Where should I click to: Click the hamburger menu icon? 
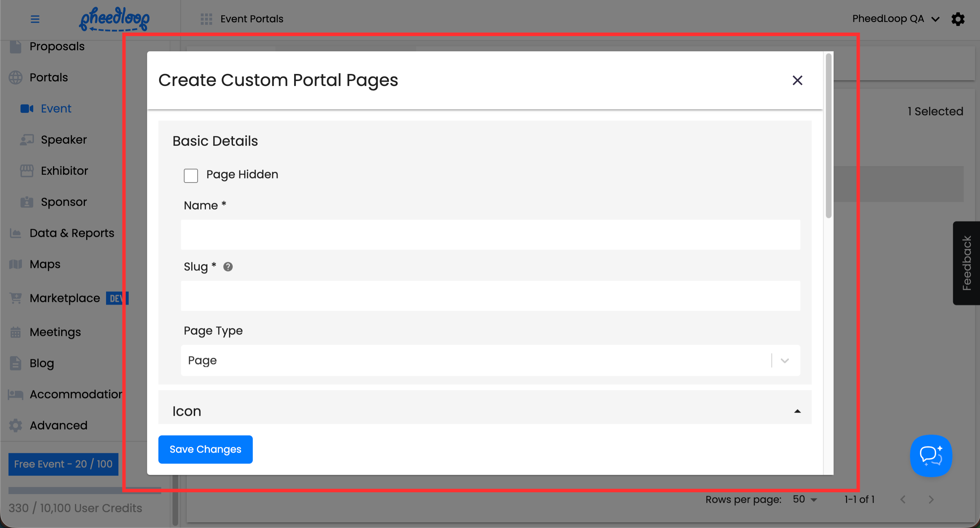pos(35,19)
